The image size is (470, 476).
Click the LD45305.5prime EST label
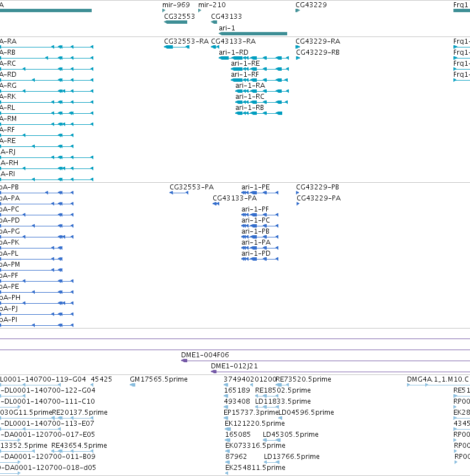(291, 435)
